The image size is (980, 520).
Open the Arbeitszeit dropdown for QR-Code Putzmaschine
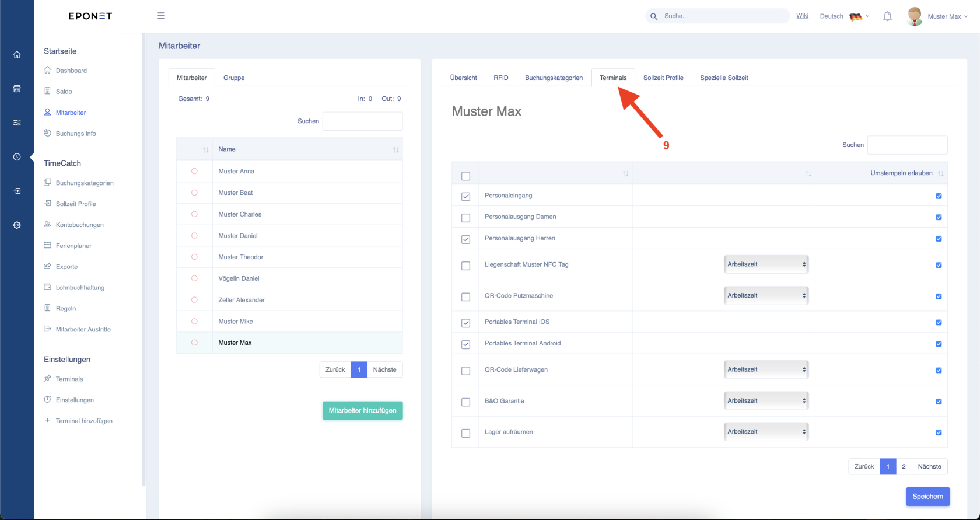click(766, 295)
